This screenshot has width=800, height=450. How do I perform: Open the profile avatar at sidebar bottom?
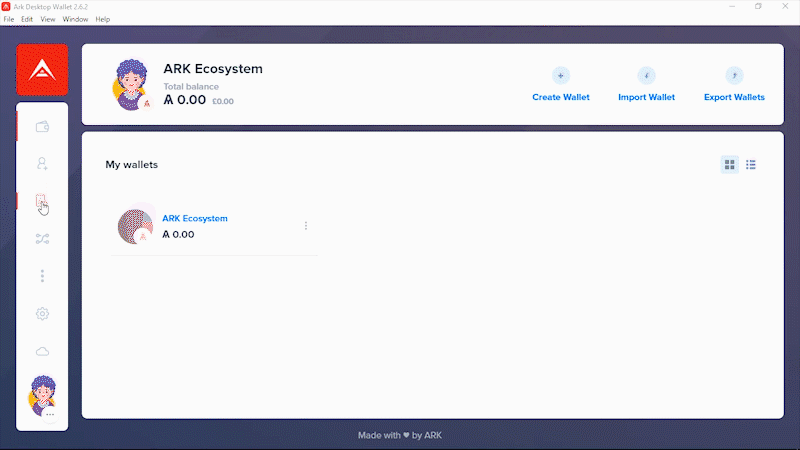coord(42,395)
